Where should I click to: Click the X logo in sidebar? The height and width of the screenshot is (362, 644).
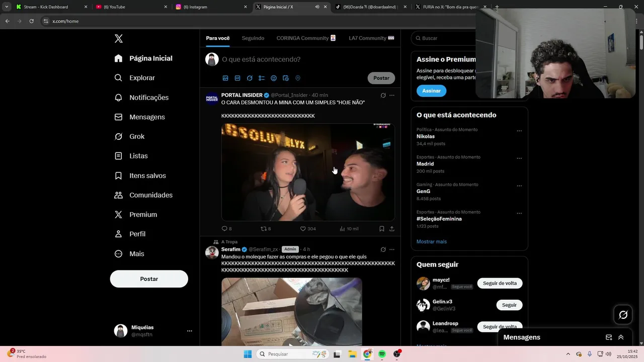pyautogui.click(x=118, y=39)
